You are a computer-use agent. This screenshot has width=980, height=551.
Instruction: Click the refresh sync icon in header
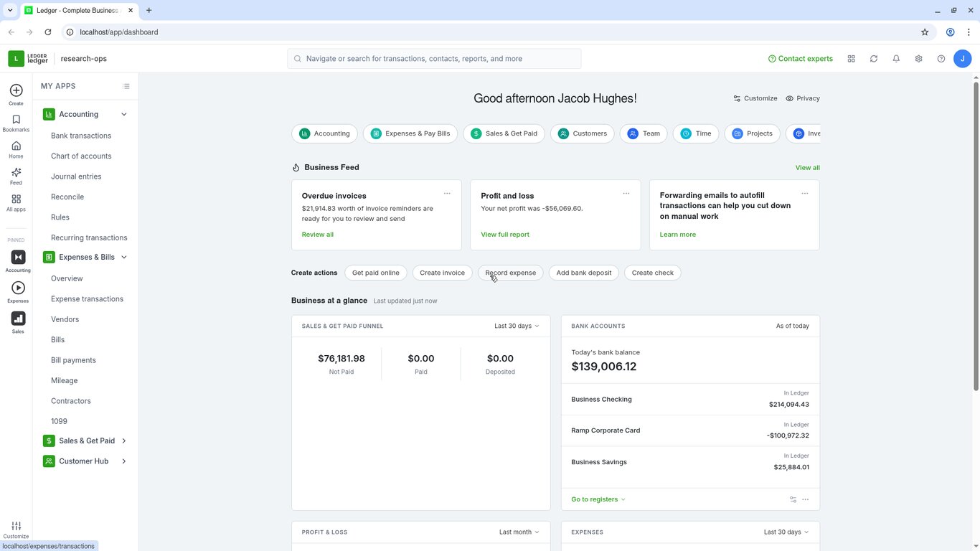point(874,59)
